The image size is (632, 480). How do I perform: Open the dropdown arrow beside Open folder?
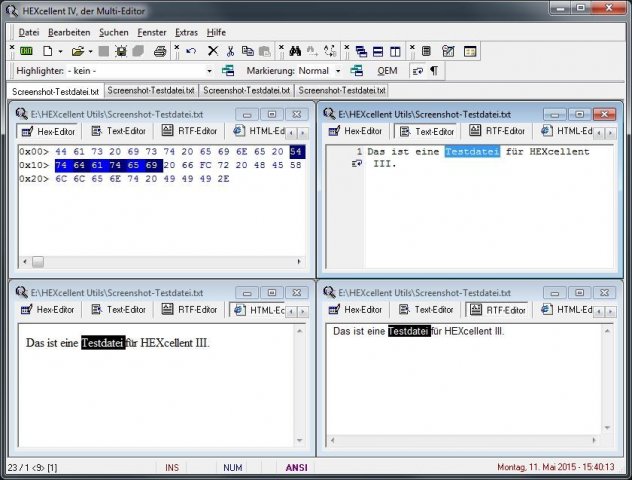(90, 51)
